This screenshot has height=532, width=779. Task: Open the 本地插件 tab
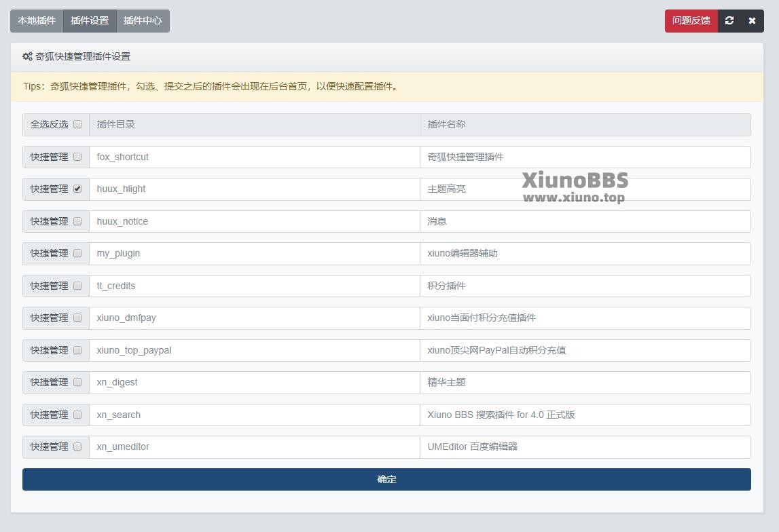[37, 21]
